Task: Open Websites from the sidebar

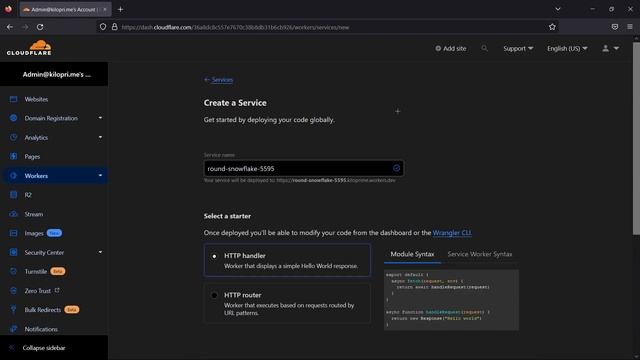Action: pos(36,99)
